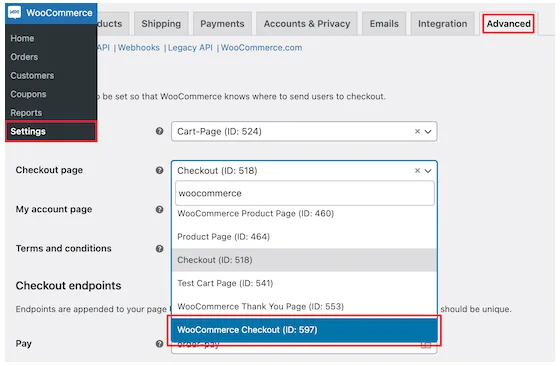Click the Checkout endpoints heading
This screenshot has width=560, height=366.
(x=68, y=285)
